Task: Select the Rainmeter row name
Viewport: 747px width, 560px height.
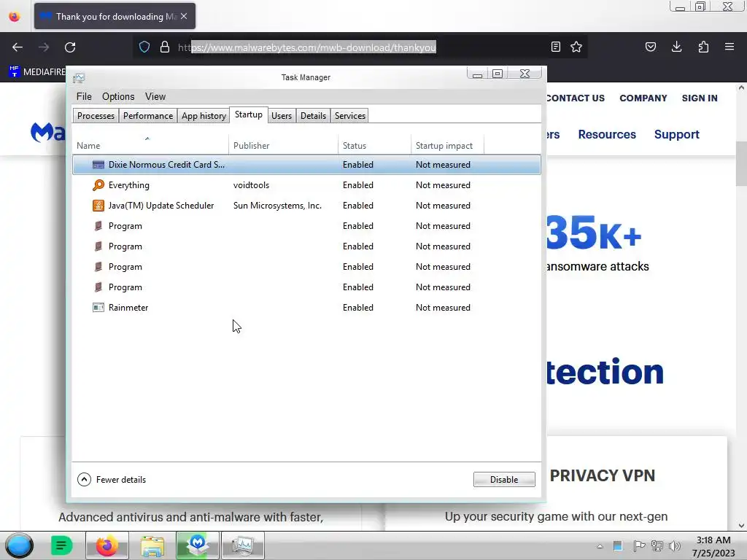Action: click(128, 308)
